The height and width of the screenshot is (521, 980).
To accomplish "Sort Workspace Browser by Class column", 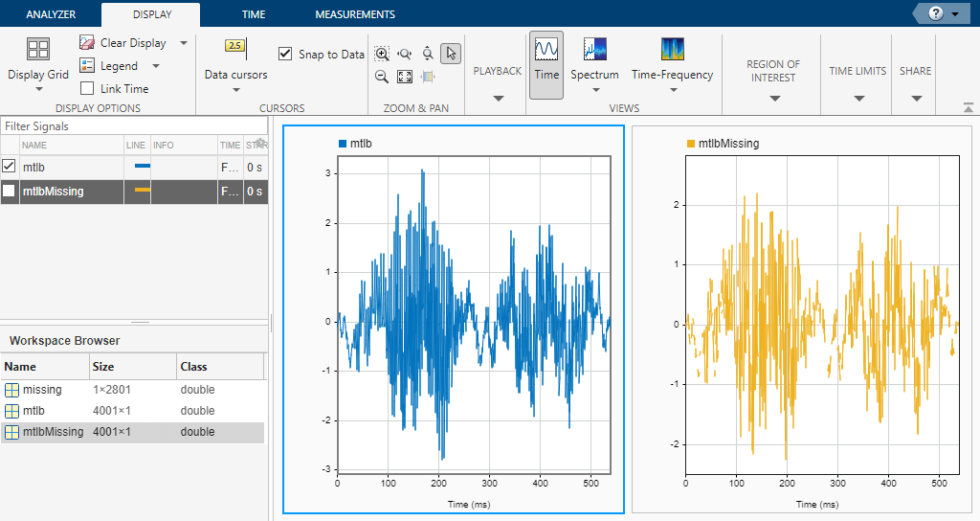I will click(220, 367).
